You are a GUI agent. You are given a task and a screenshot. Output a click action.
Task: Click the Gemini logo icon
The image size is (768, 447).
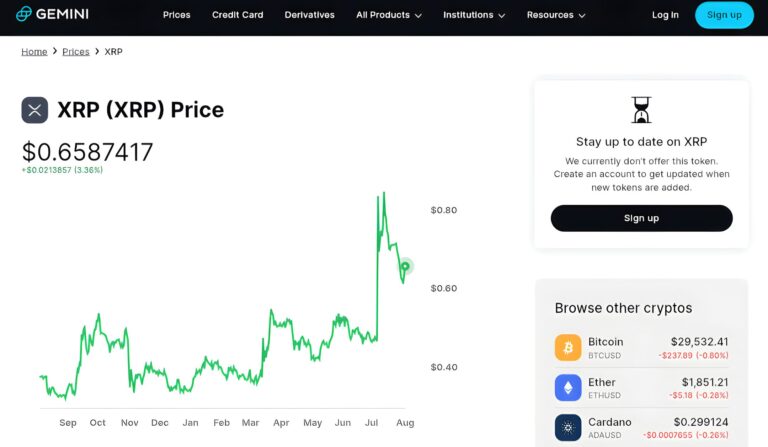pyautogui.click(x=24, y=14)
